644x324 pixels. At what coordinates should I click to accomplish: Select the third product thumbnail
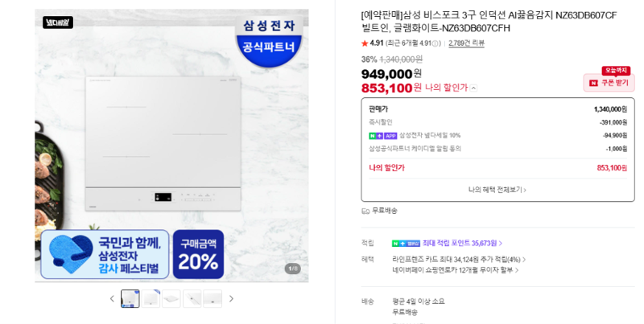pos(171,298)
